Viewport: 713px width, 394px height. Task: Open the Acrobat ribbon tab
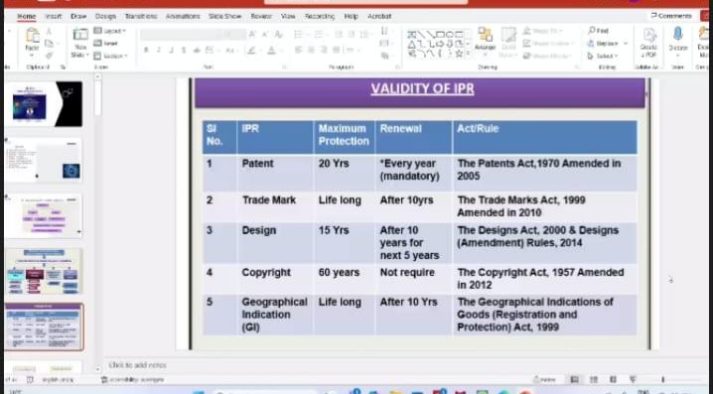pyautogui.click(x=379, y=16)
